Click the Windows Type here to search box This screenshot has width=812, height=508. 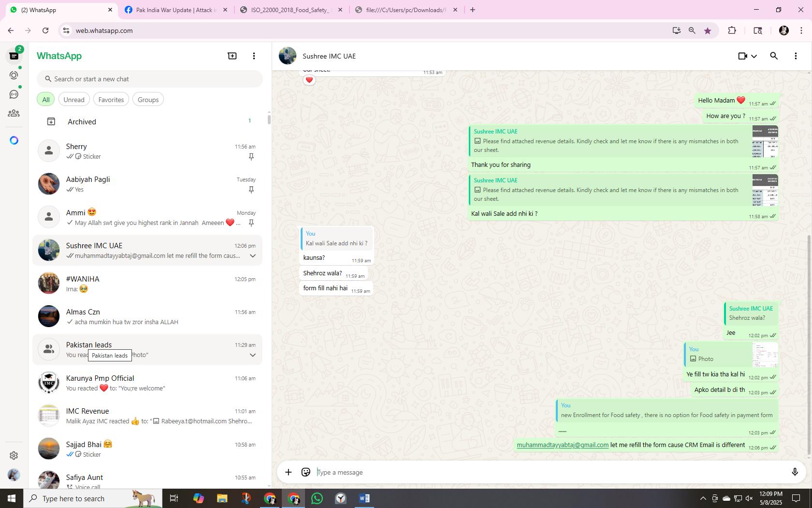[x=92, y=498]
